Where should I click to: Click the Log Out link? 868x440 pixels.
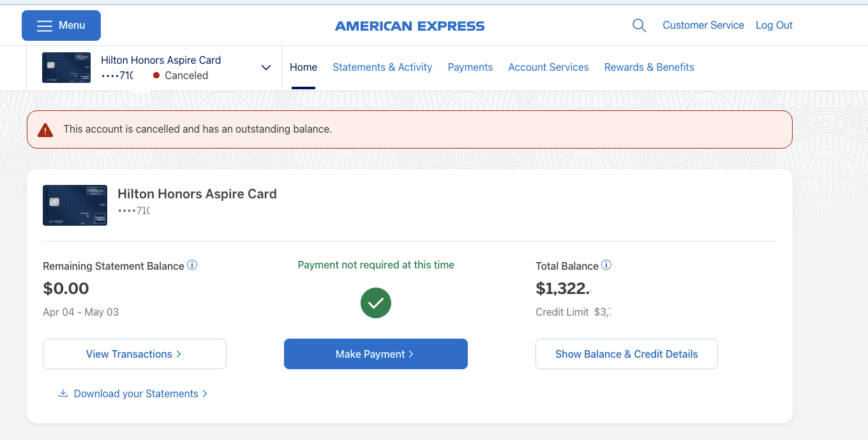pos(774,26)
